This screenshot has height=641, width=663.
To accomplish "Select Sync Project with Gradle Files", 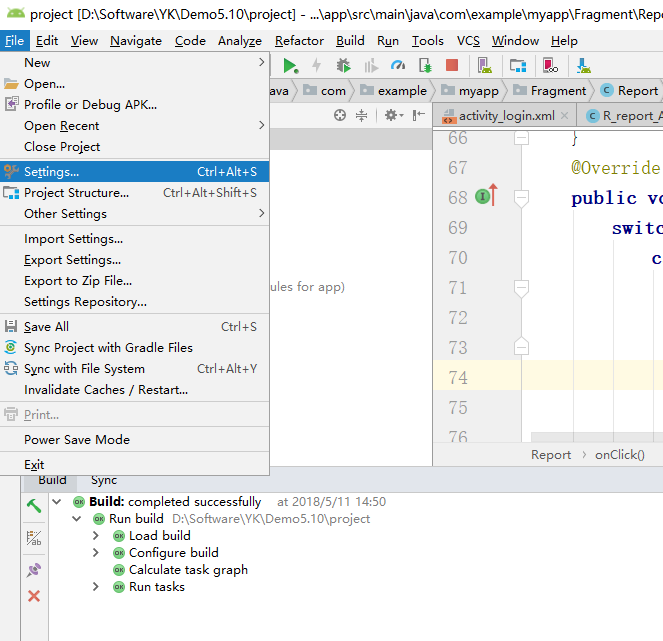I will (134, 348).
